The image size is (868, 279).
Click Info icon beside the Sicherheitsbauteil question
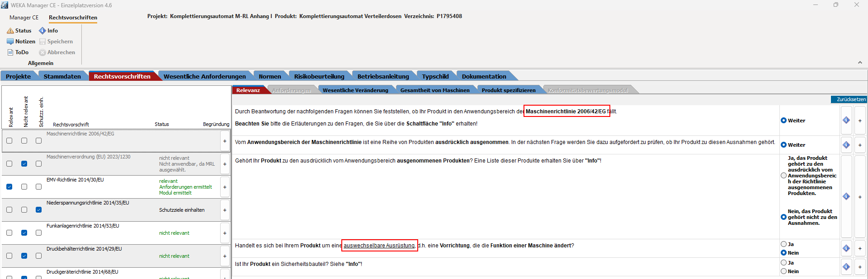(x=846, y=267)
